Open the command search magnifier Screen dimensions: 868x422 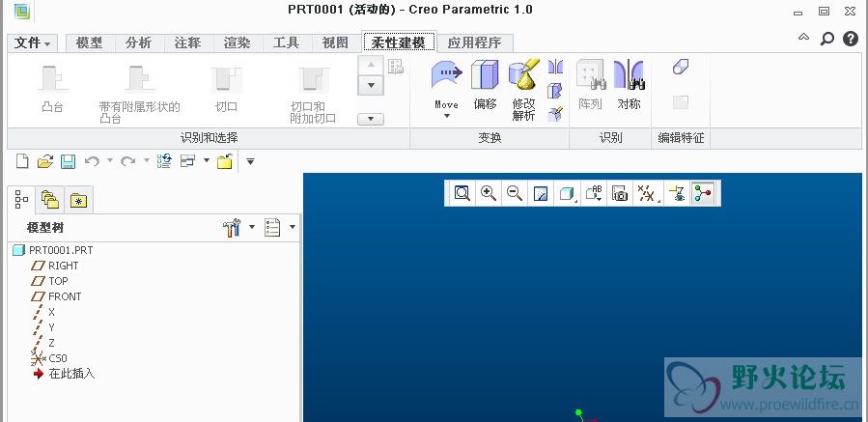tap(827, 39)
